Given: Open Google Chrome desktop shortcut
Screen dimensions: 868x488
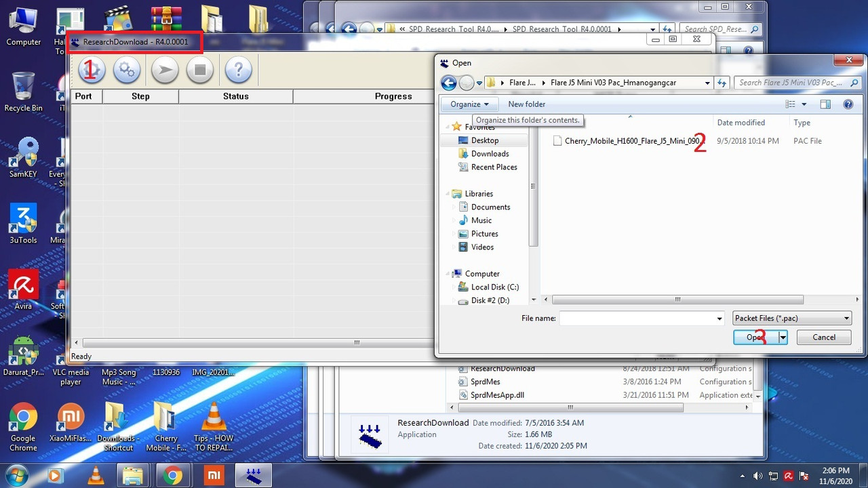Looking at the screenshot, I should coord(23,428).
